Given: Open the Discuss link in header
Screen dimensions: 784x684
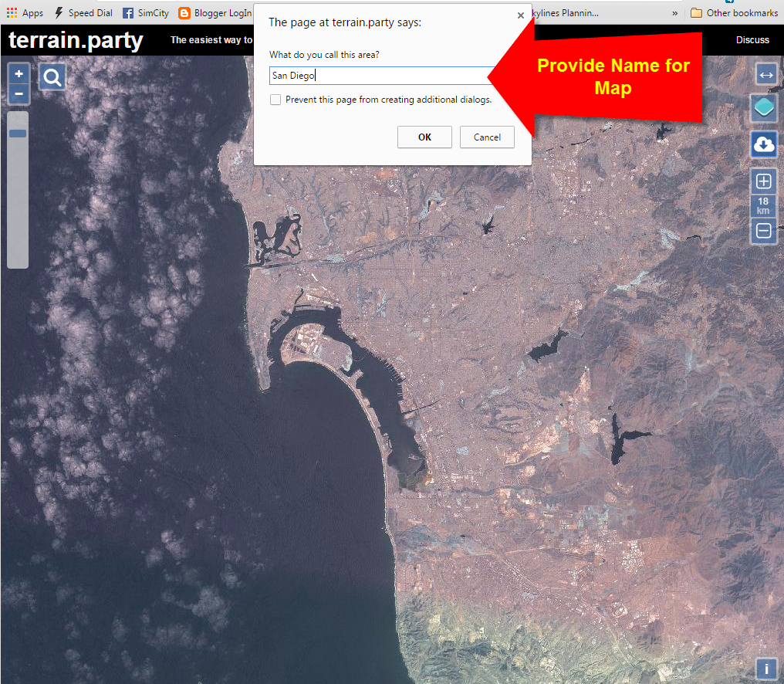Looking at the screenshot, I should tap(752, 40).
